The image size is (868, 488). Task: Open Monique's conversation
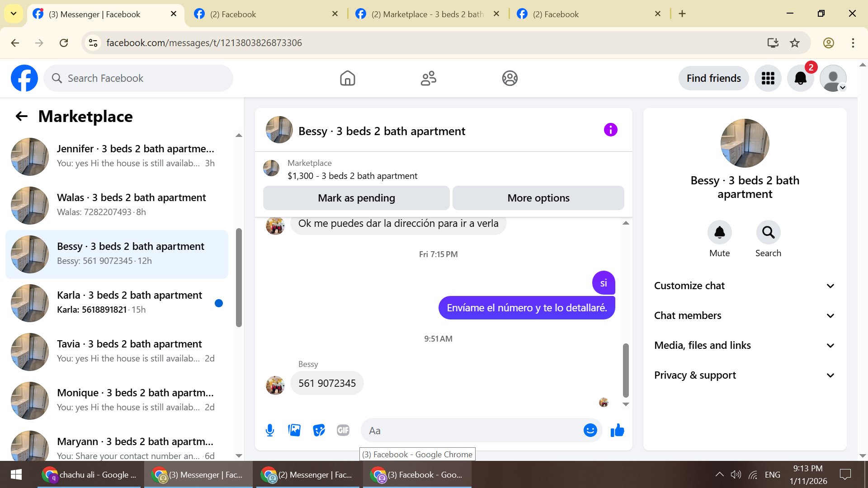click(x=117, y=400)
